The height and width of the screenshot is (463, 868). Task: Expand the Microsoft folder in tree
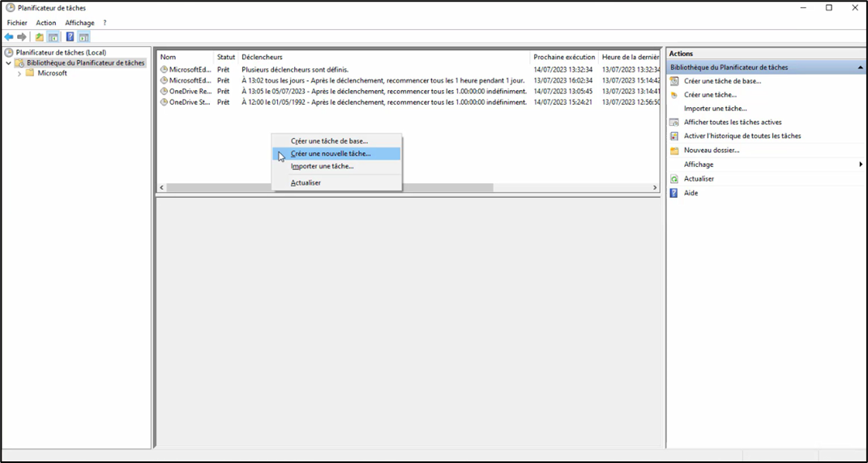pos(19,74)
